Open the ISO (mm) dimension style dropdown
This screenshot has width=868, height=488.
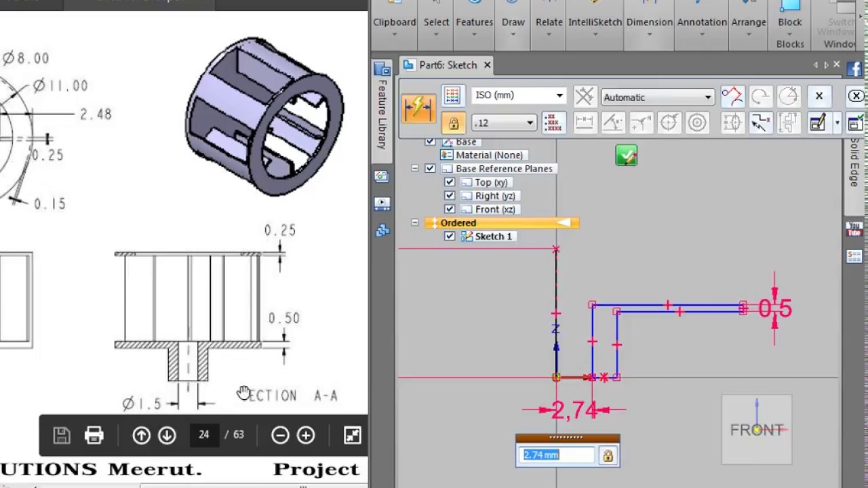coord(519,96)
